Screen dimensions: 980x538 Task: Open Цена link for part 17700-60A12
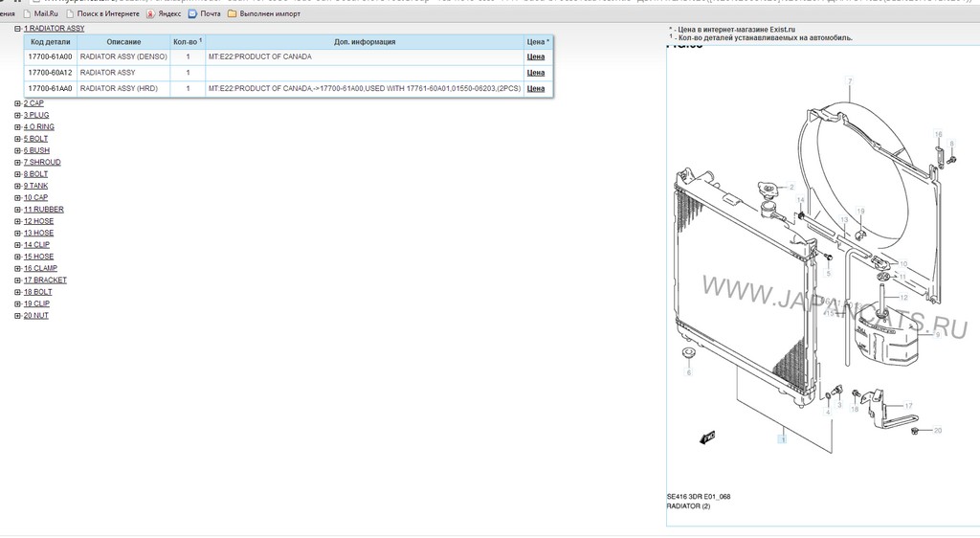click(x=536, y=73)
